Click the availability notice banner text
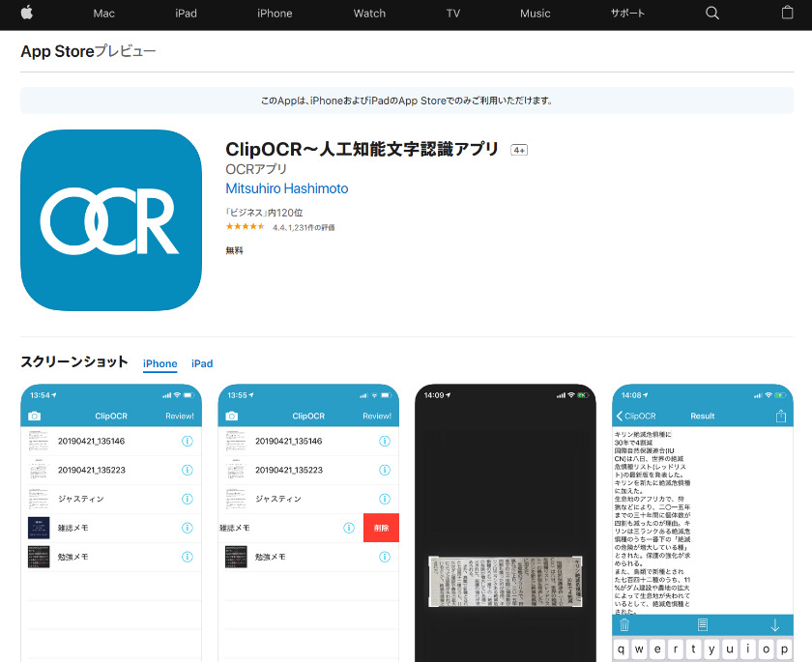 pos(407,101)
